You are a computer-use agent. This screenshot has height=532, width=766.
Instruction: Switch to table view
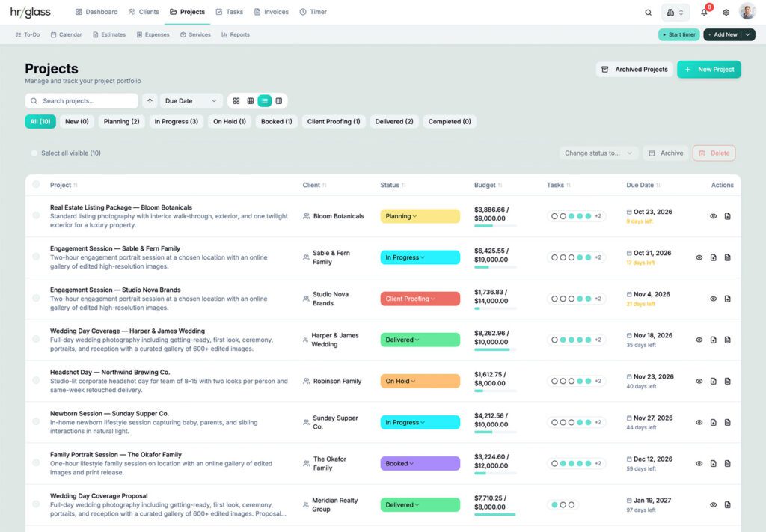pyautogui.click(x=251, y=101)
